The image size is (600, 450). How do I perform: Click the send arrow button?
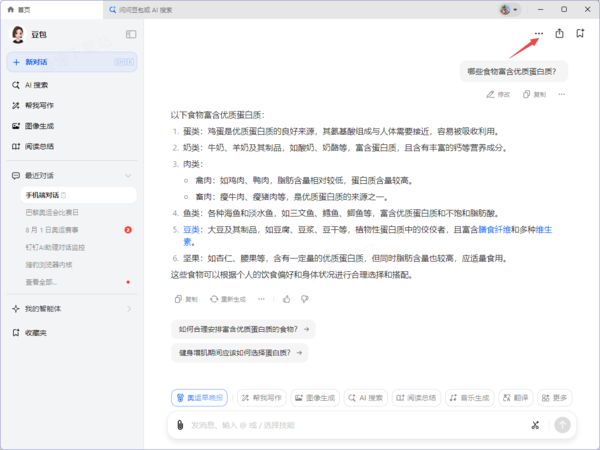coord(562,425)
